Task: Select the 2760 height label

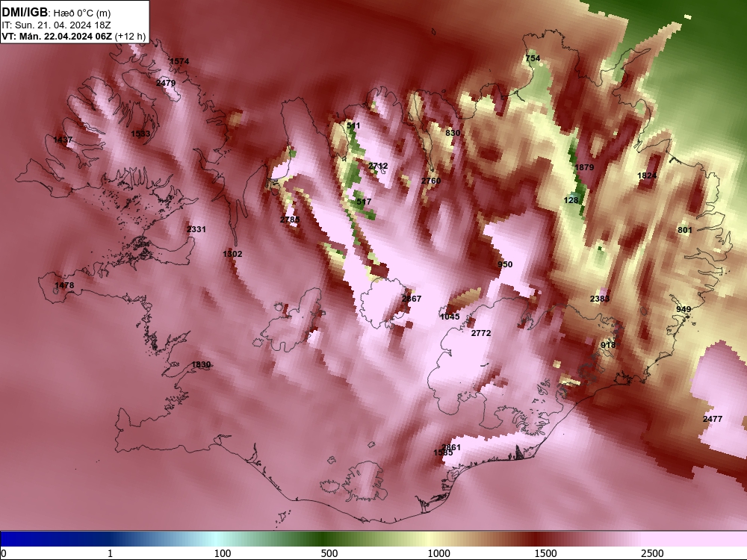Action: pyautogui.click(x=431, y=181)
